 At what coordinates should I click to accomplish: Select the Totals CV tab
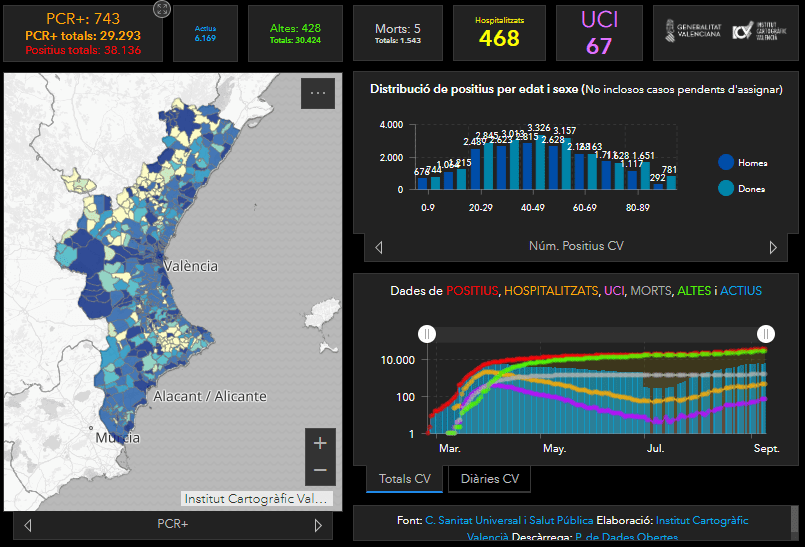404,479
